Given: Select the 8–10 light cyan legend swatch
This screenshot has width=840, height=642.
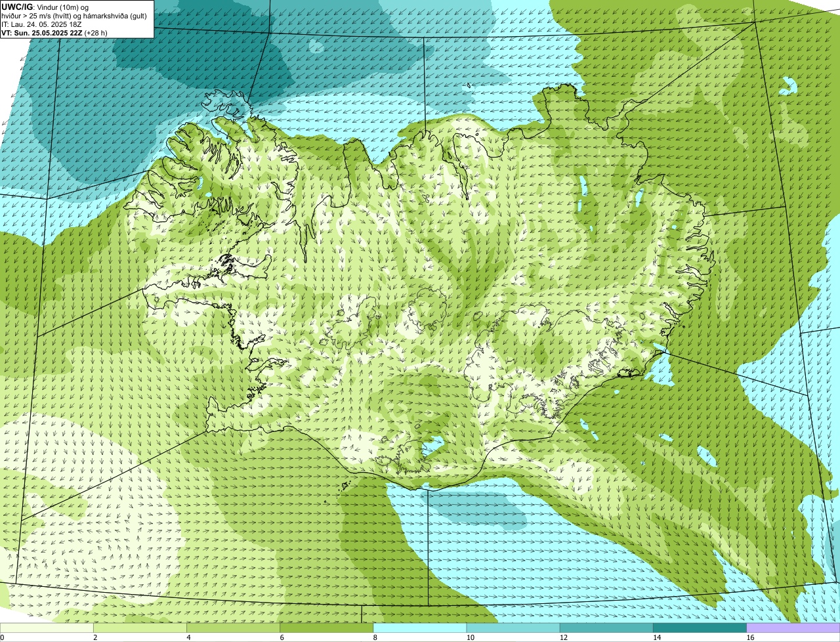Looking at the screenshot, I should pos(420,628).
